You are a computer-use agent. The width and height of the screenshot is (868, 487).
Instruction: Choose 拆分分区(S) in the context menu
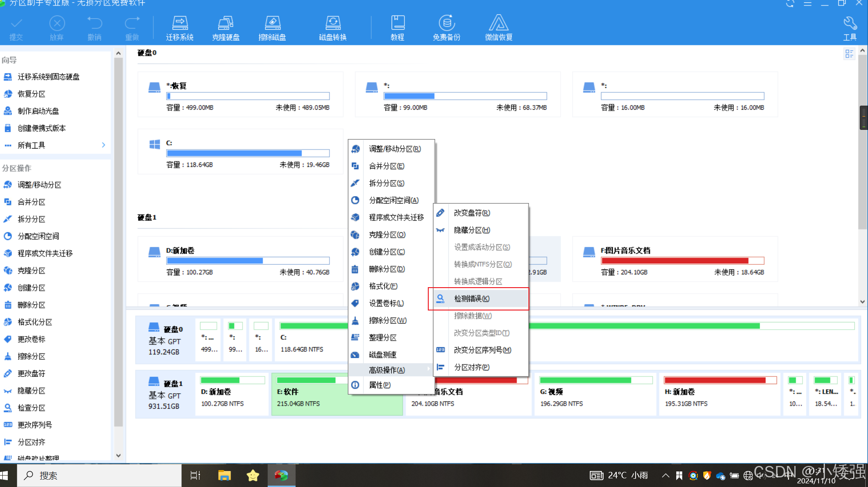[x=391, y=183]
